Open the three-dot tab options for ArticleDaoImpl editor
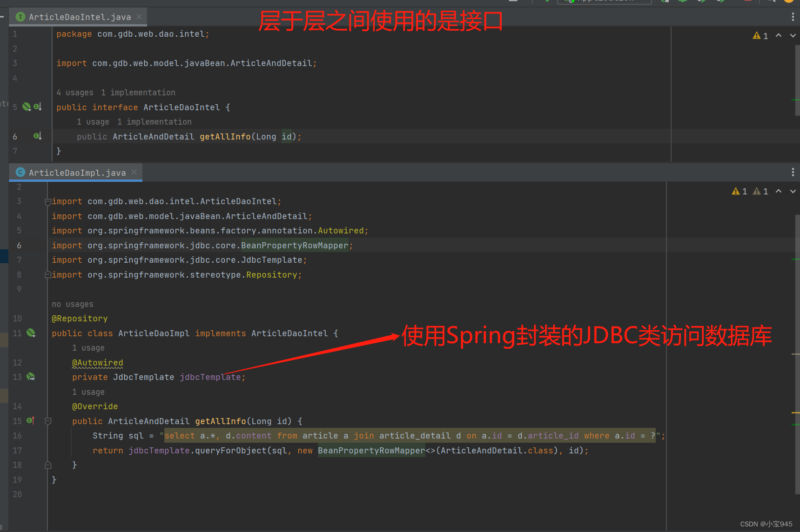 point(793,172)
